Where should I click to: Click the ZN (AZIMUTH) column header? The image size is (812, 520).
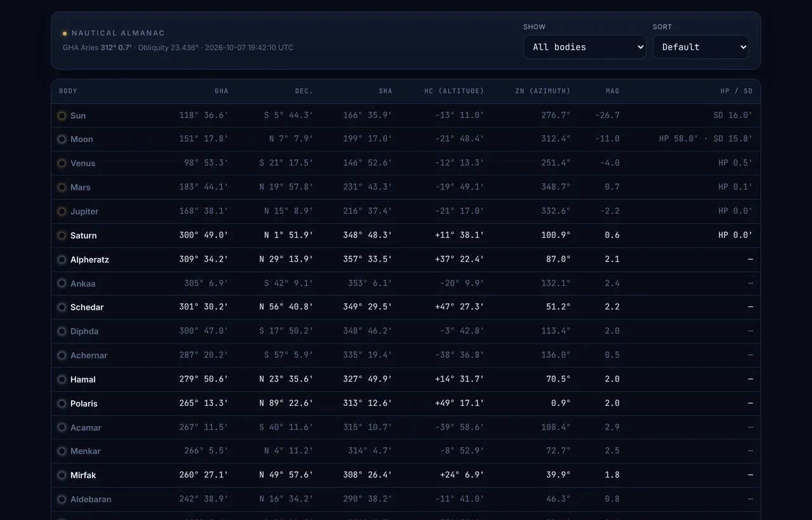pyautogui.click(x=543, y=91)
